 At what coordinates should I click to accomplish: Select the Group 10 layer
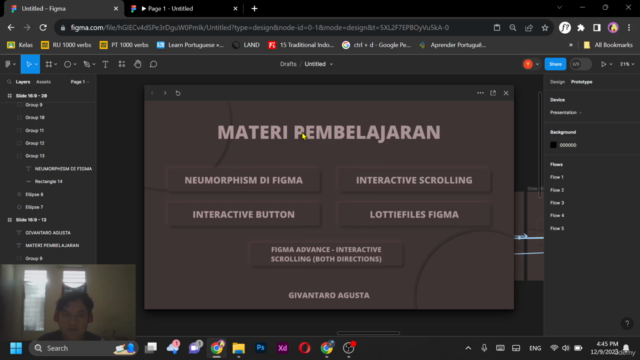(35, 118)
